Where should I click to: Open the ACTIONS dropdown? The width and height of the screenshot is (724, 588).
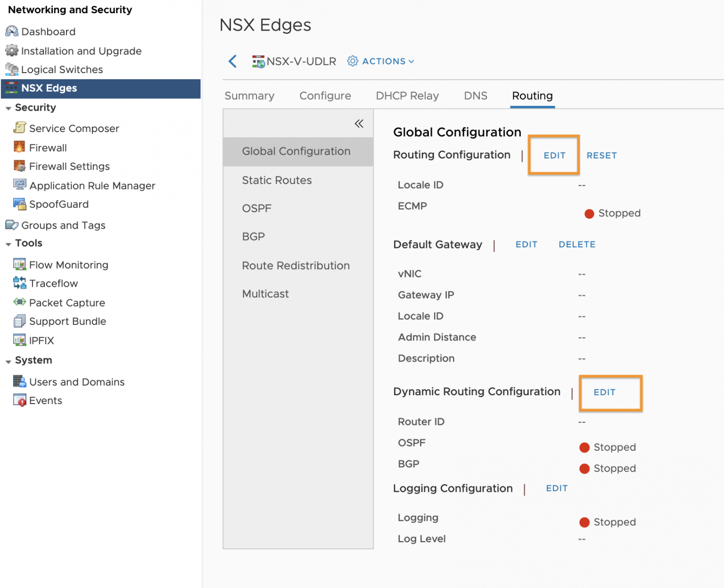pos(381,61)
